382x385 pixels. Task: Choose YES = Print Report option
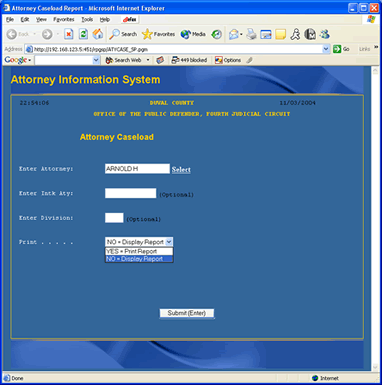[x=139, y=251]
